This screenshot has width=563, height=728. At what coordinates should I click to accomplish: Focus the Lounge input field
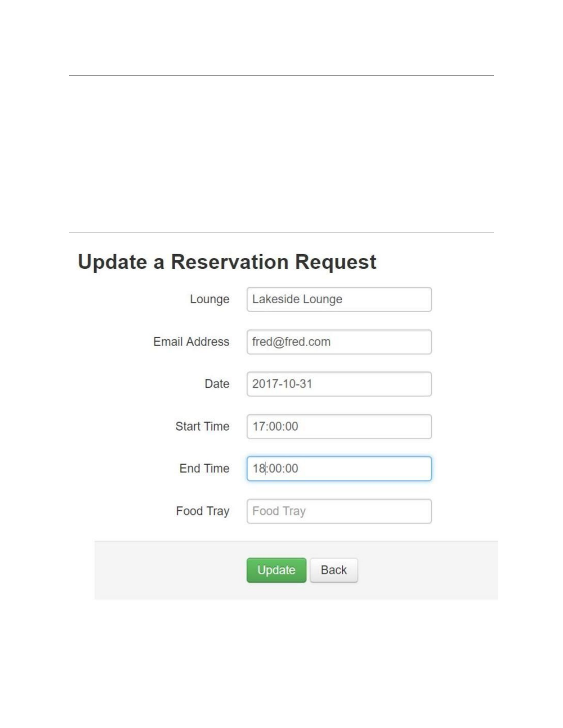pos(339,299)
